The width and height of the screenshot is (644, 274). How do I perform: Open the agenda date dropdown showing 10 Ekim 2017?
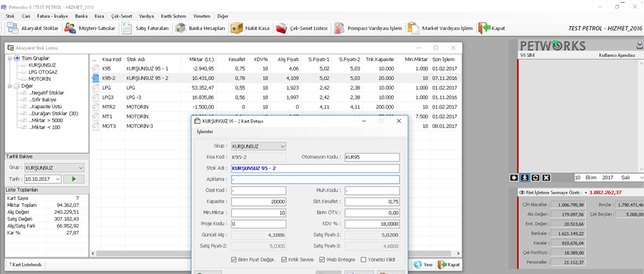[641, 177]
